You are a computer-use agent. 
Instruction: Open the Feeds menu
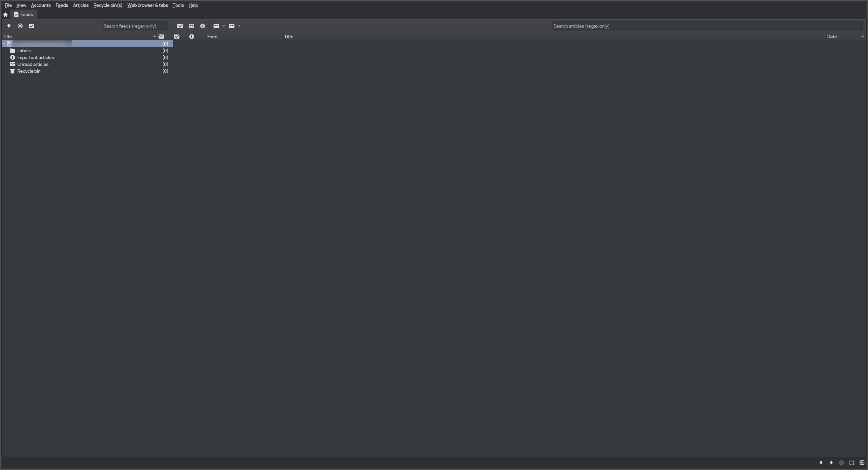pyautogui.click(x=62, y=5)
